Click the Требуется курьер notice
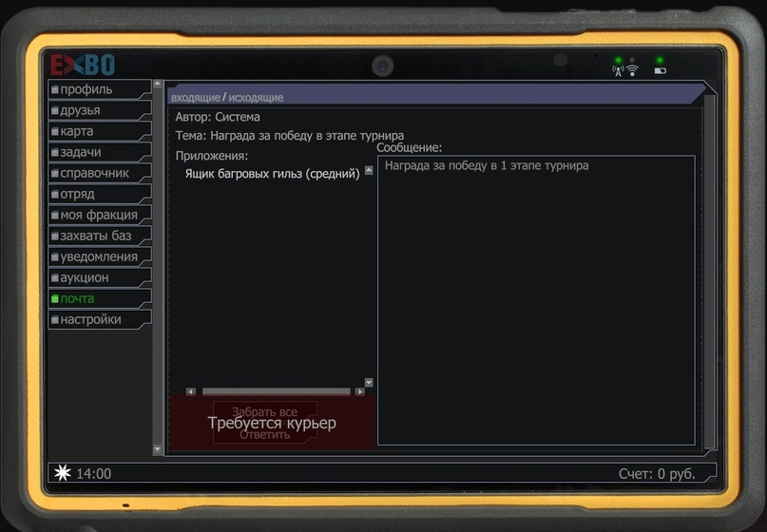The height and width of the screenshot is (532, 767). pyautogui.click(x=272, y=423)
